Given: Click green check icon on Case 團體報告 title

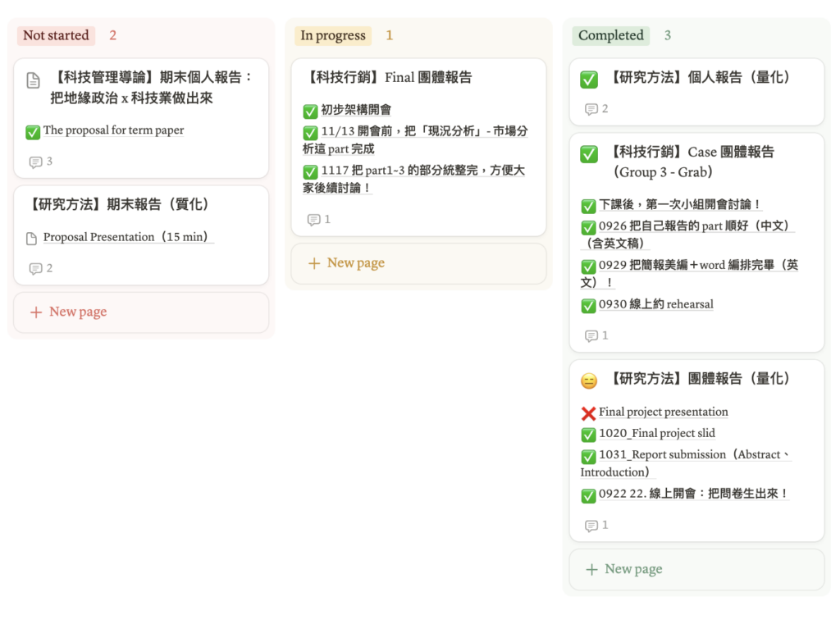Looking at the screenshot, I should point(589,154).
